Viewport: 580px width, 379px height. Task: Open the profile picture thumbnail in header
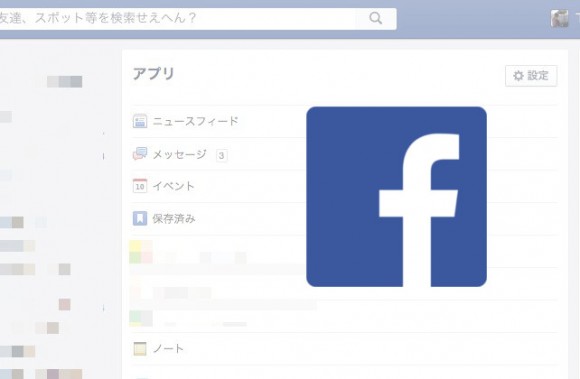click(559, 18)
